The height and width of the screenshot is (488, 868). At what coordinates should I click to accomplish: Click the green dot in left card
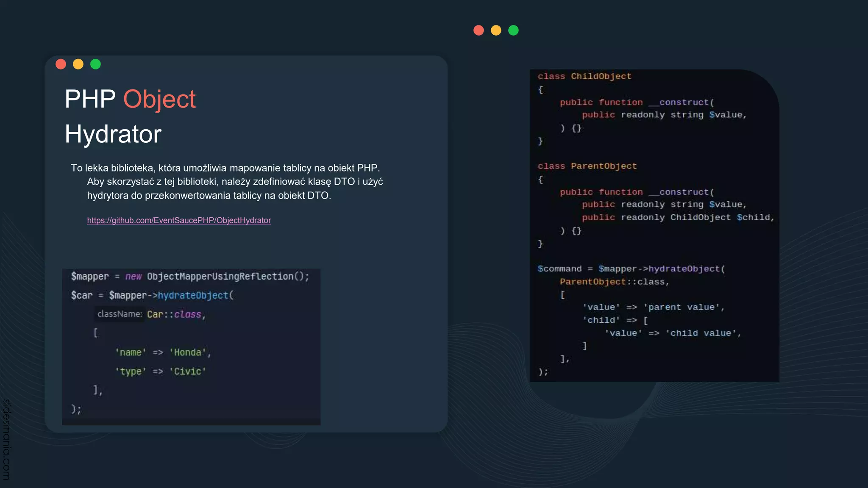point(96,64)
